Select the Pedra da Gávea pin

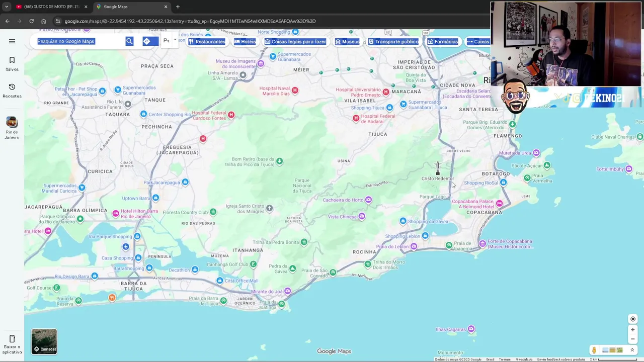[x=292, y=268]
